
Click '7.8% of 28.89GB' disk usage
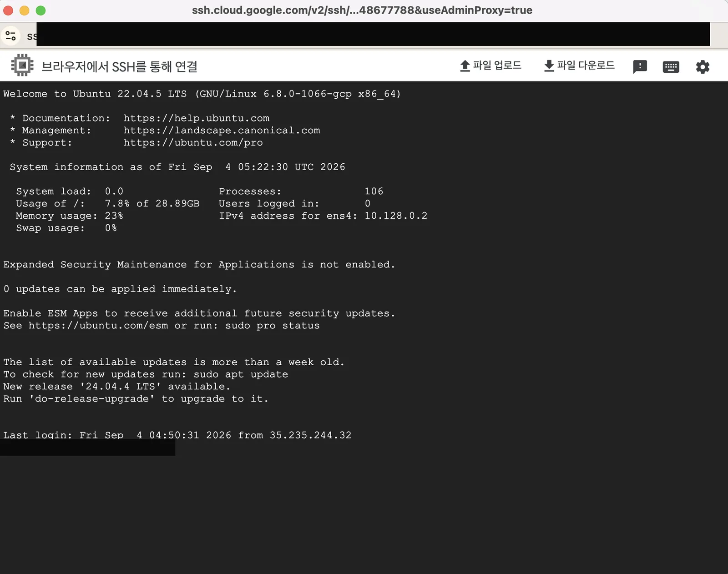(152, 204)
